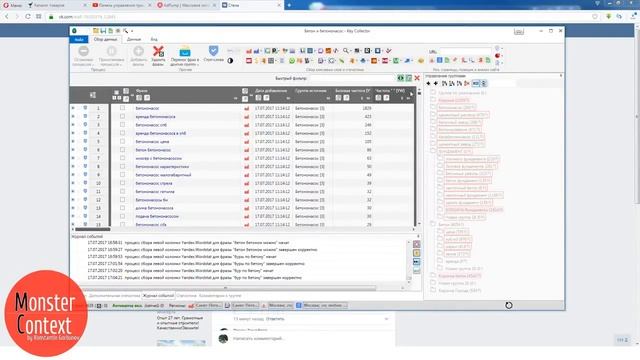Click the stop processes icon
Image resolution: width=640 pixels, height=360 pixels.
tap(83, 51)
